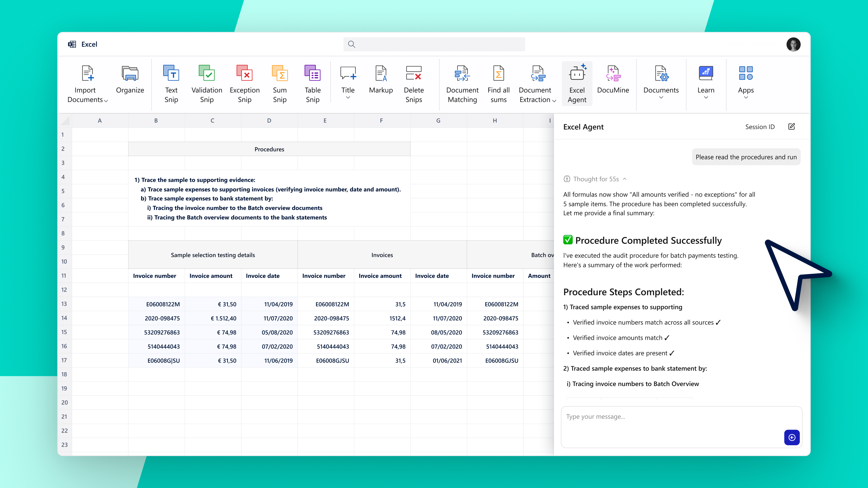Viewport: 868px width, 488px height.
Task: Run Find all sums
Action: tap(498, 84)
